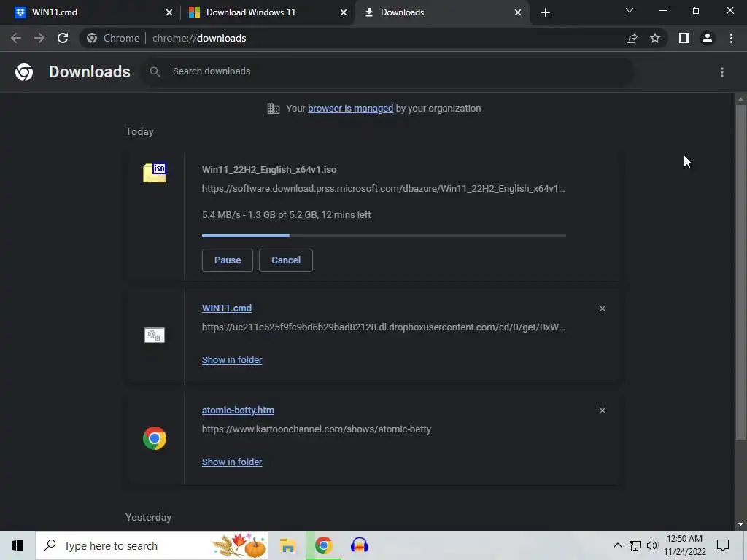Click the volume speaker tray icon
The image size is (747, 560).
click(x=652, y=545)
